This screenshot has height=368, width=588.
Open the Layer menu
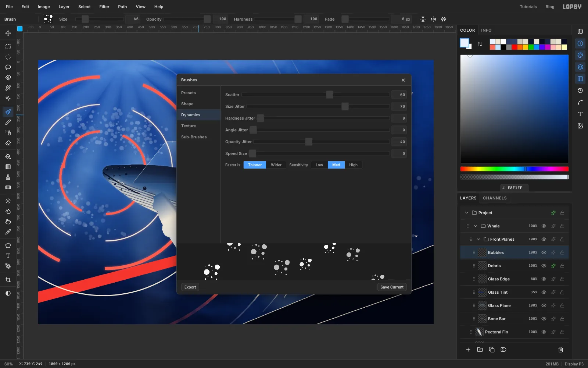pos(64,7)
